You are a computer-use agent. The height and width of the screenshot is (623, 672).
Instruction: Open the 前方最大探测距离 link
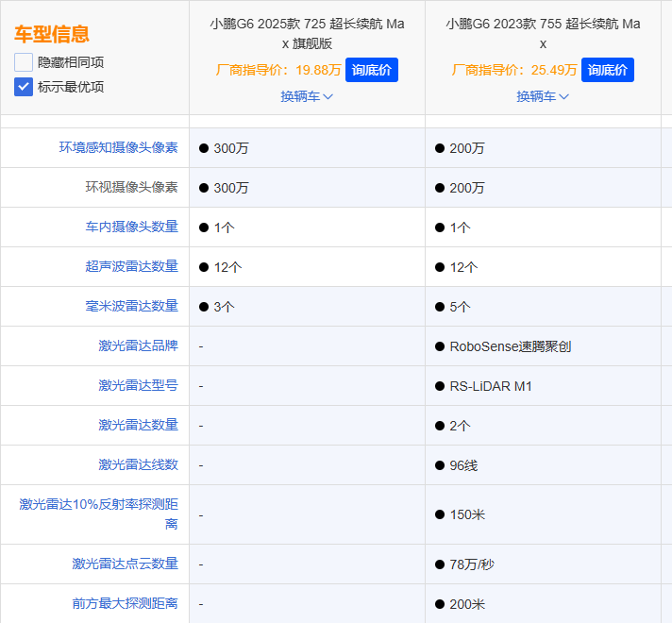(x=125, y=603)
